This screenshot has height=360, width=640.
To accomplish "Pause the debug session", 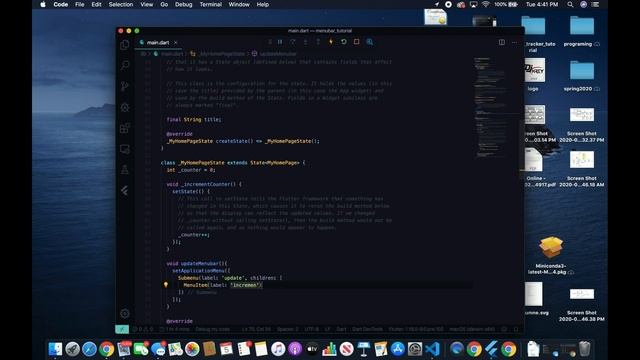I will pyautogui.click(x=280, y=42).
